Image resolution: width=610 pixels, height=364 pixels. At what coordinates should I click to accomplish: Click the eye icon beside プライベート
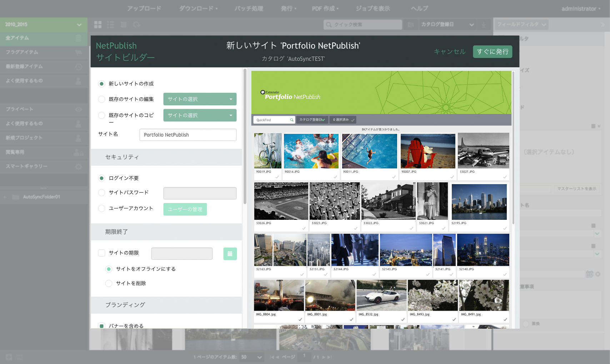[79, 109]
